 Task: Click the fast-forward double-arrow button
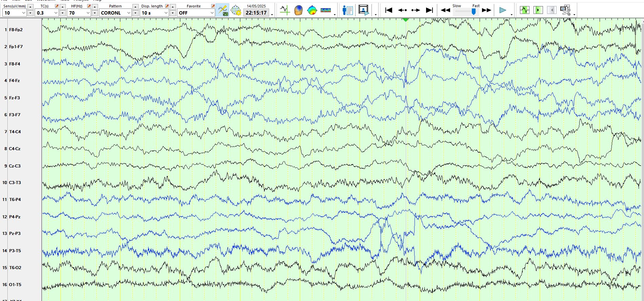(487, 10)
